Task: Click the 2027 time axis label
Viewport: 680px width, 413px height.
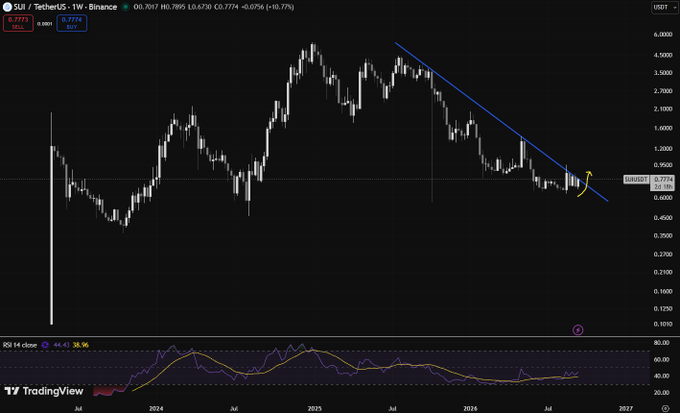Action: [x=626, y=408]
